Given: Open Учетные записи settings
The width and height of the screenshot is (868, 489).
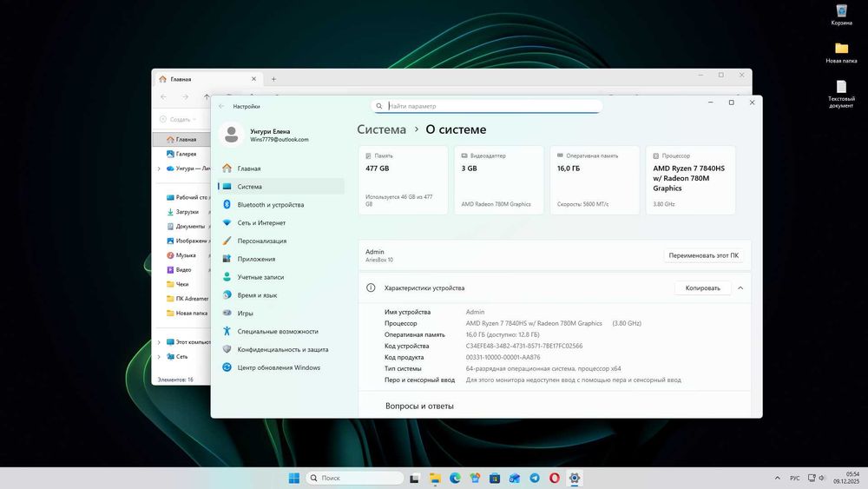Looking at the screenshot, I should 280,277.
